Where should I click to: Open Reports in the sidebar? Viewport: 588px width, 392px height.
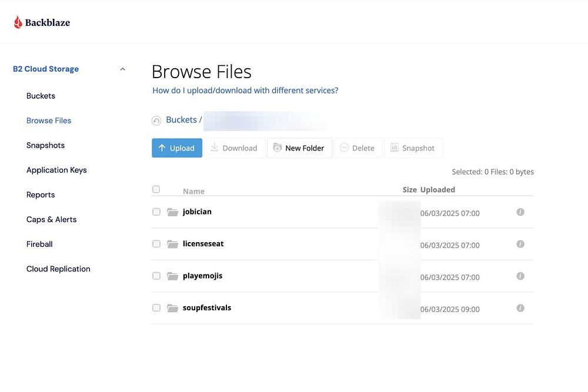(x=41, y=195)
